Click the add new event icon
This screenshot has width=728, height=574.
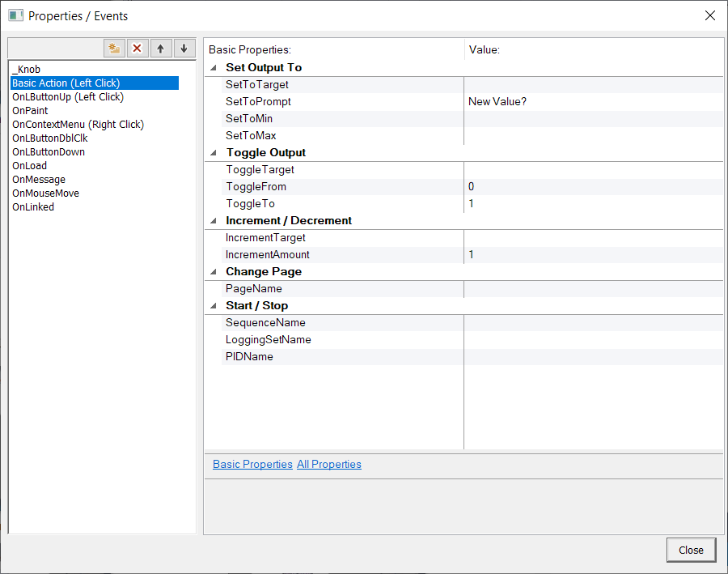(114, 49)
